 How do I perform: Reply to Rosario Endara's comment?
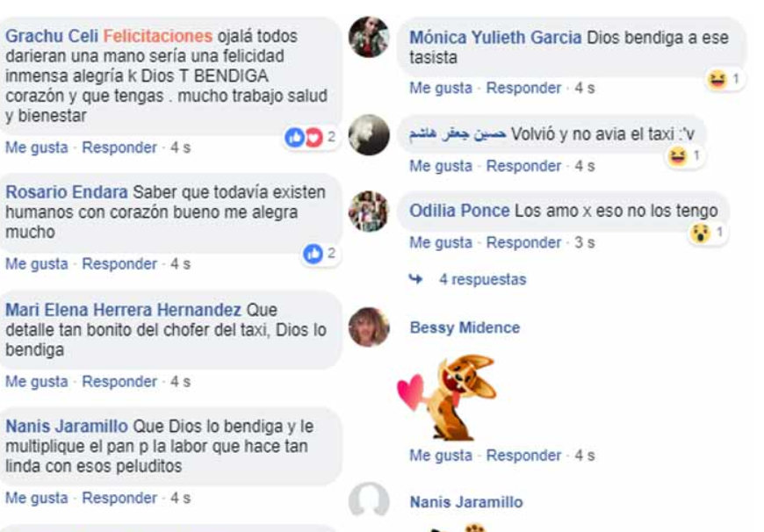point(119,264)
